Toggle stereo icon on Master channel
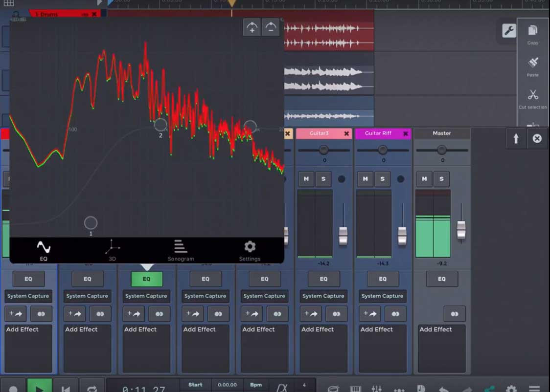The width and height of the screenshot is (550, 392). tap(455, 314)
